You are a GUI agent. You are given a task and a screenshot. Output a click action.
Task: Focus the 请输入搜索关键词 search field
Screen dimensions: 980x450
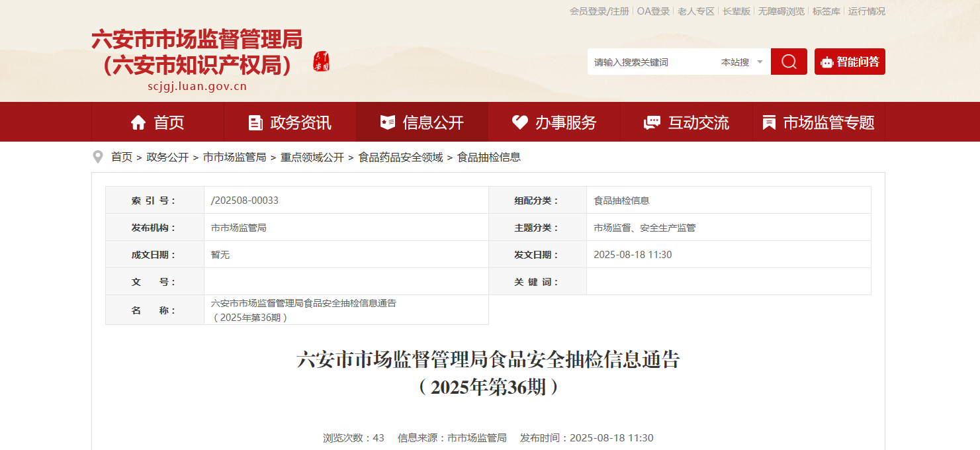point(652,62)
